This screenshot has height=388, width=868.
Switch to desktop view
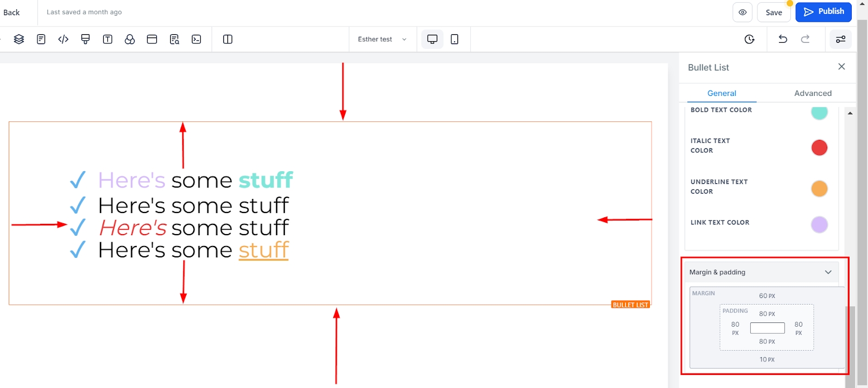[x=432, y=39]
